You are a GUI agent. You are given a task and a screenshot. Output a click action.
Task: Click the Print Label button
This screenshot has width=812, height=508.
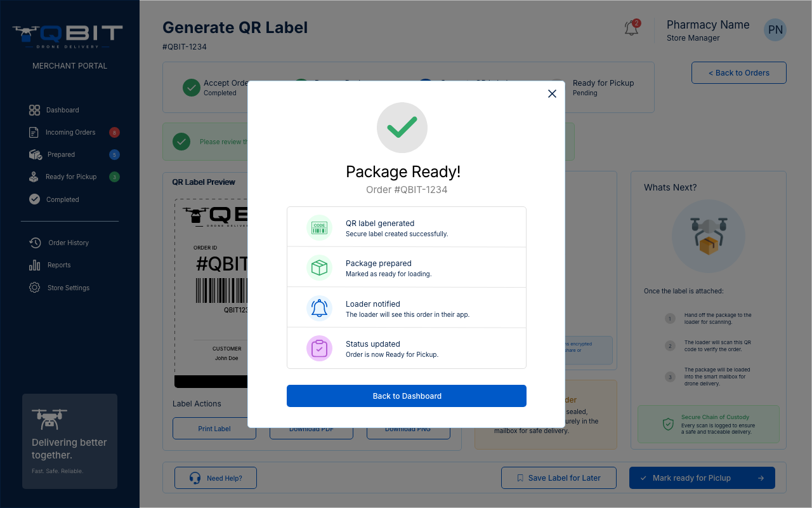coord(214,429)
